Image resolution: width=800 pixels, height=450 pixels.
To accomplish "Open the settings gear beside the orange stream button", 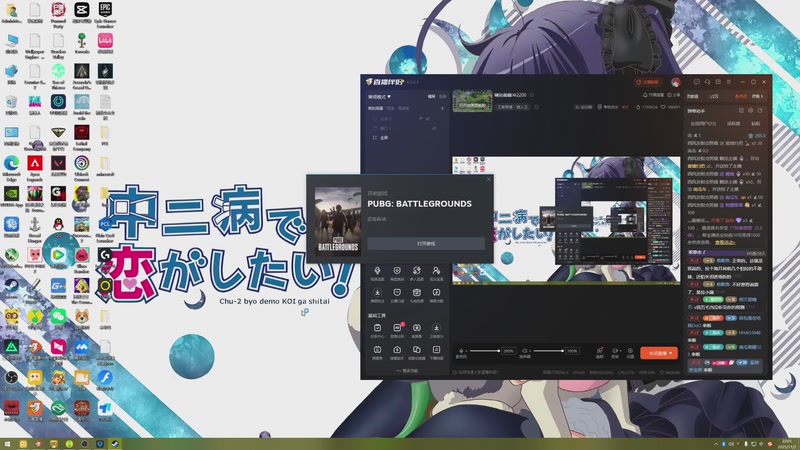I will 630,351.
